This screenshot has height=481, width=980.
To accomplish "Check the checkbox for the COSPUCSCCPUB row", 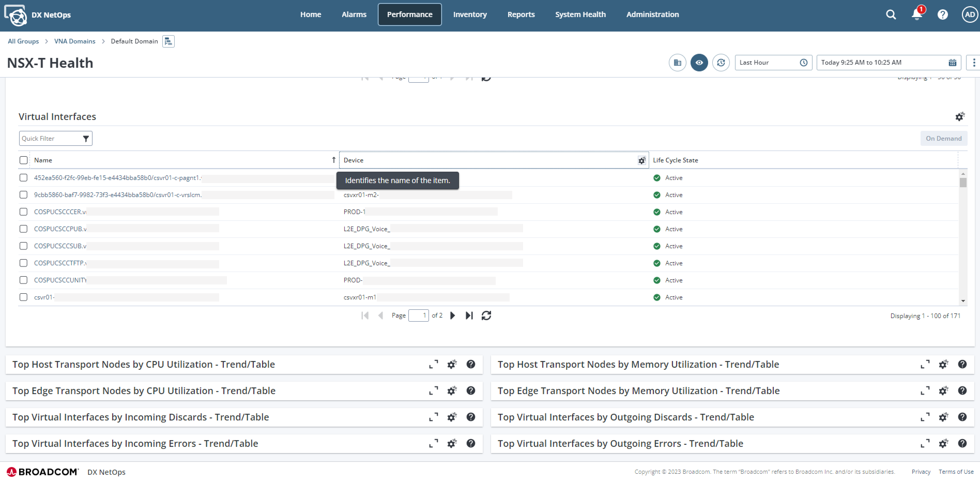I will click(x=23, y=229).
